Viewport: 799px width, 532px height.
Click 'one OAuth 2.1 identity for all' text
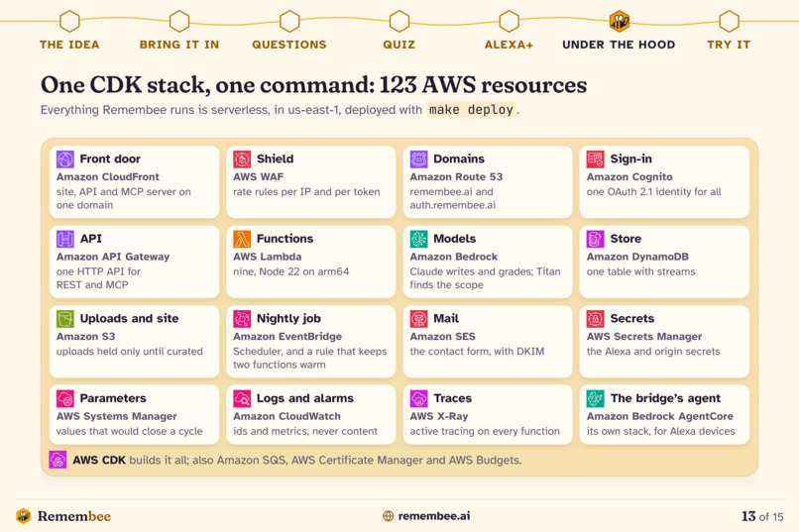click(654, 191)
